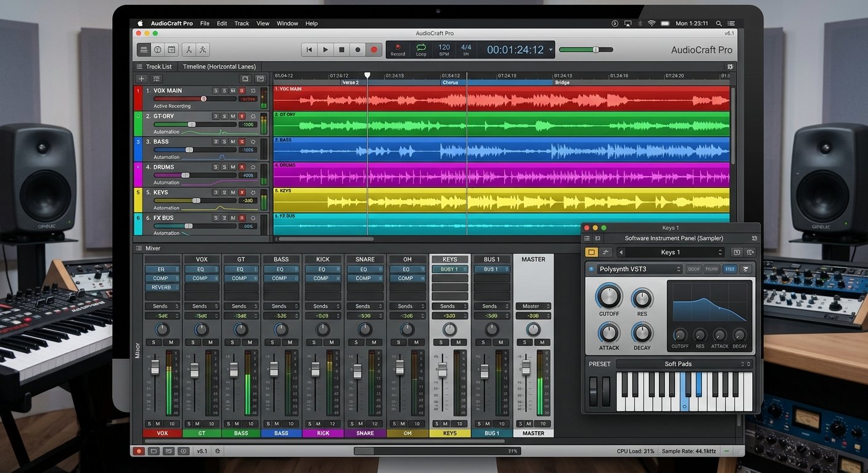Open the Soft Pads preset dropdown
Viewport: 868px width, 473px height.
(x=684, y=364)
